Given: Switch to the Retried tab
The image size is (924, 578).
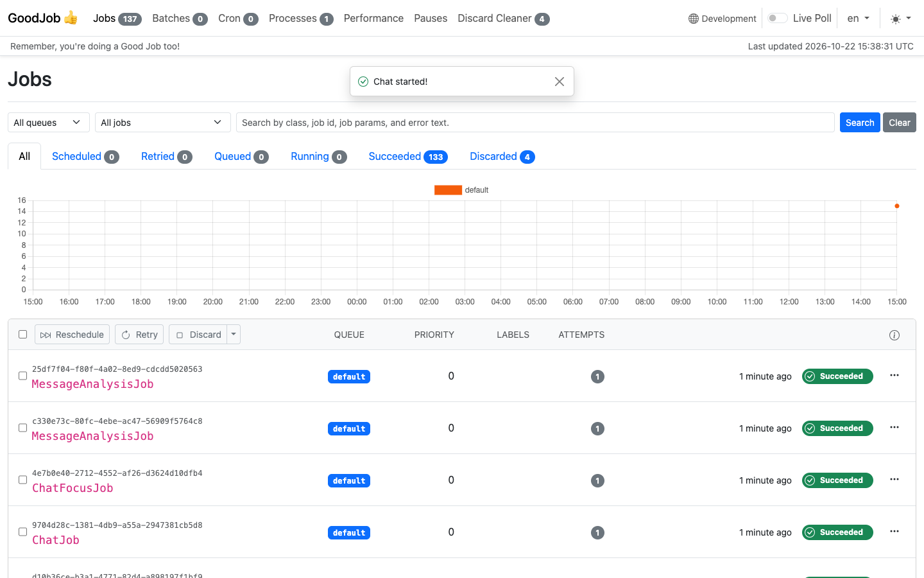Looking at the screenshot, I should pos(167,157).
